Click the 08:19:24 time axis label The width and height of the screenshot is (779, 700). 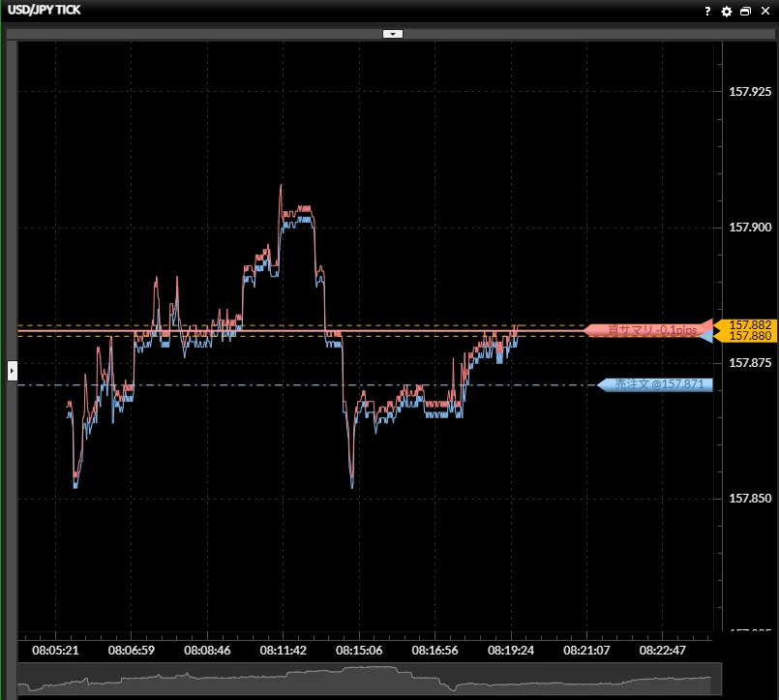(x=511, y=651)
